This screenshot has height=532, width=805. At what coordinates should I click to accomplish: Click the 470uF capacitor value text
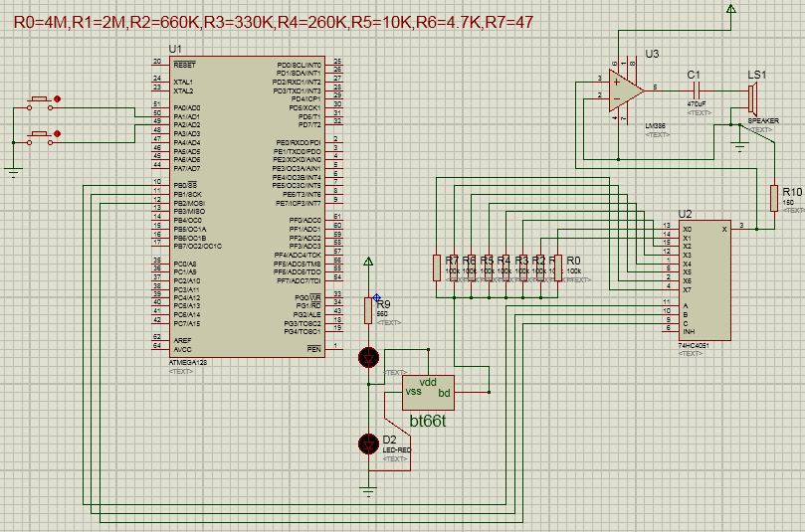697,104
